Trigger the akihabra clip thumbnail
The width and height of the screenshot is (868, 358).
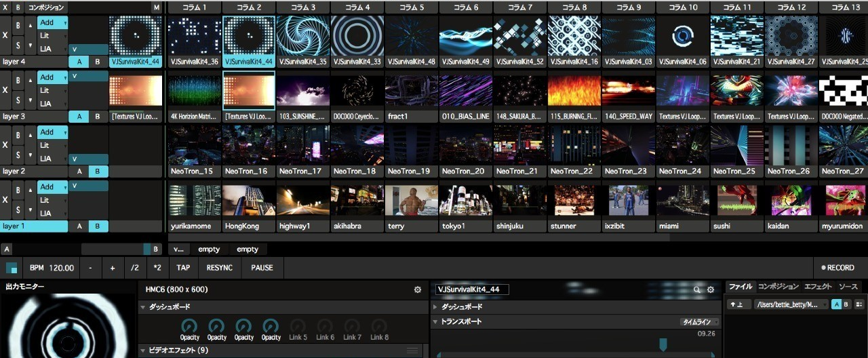357,200
